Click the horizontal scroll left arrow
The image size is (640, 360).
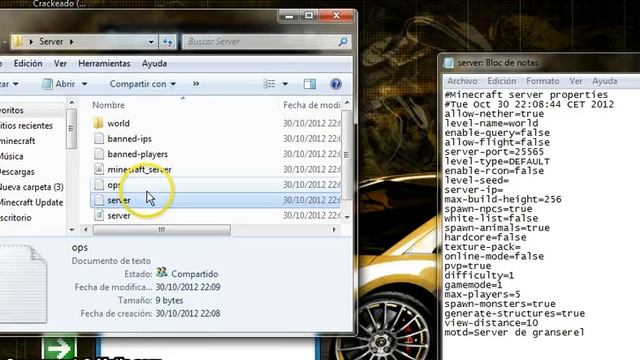[86, 230]
